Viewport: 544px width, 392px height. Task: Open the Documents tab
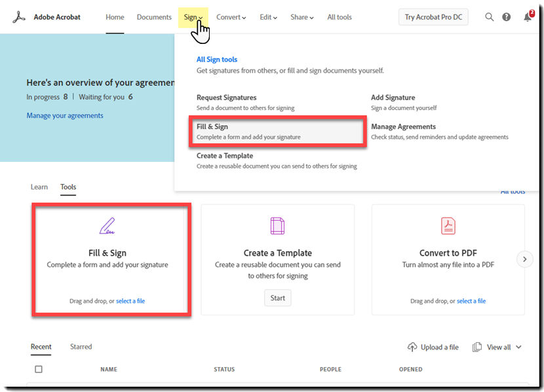coord(154,17)
